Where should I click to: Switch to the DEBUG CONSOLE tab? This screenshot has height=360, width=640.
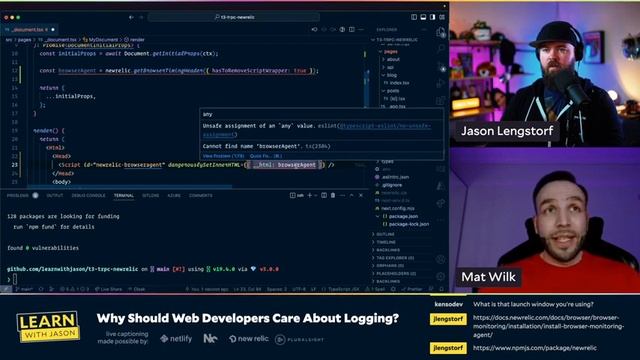pos(89,196)
